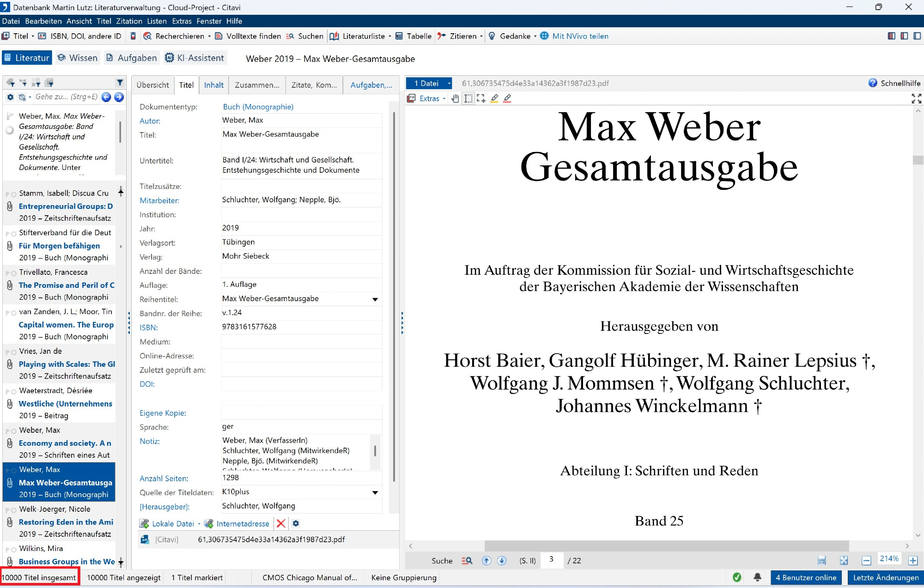Select the hand pan tool in PDF viewer
924x588 pixels.
tap(455, 98)
